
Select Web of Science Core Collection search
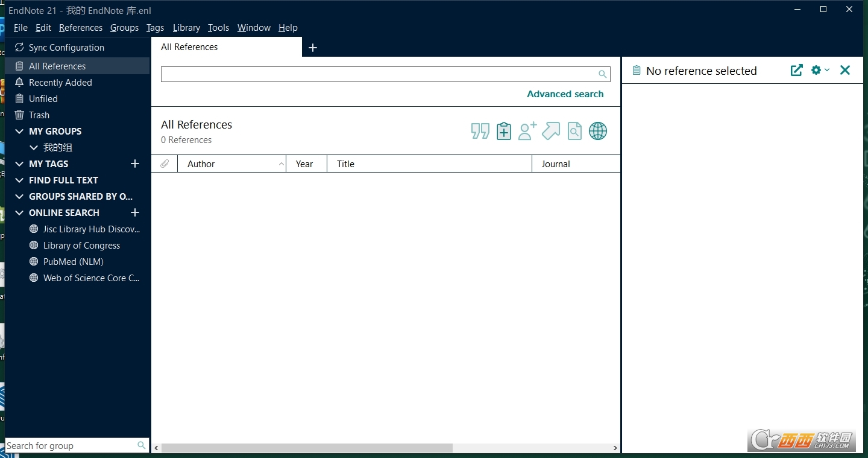click(92, 278)
